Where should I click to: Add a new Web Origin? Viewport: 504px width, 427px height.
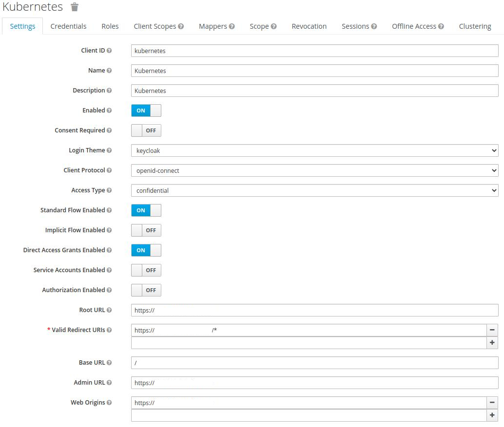click(x=492, y=415)
